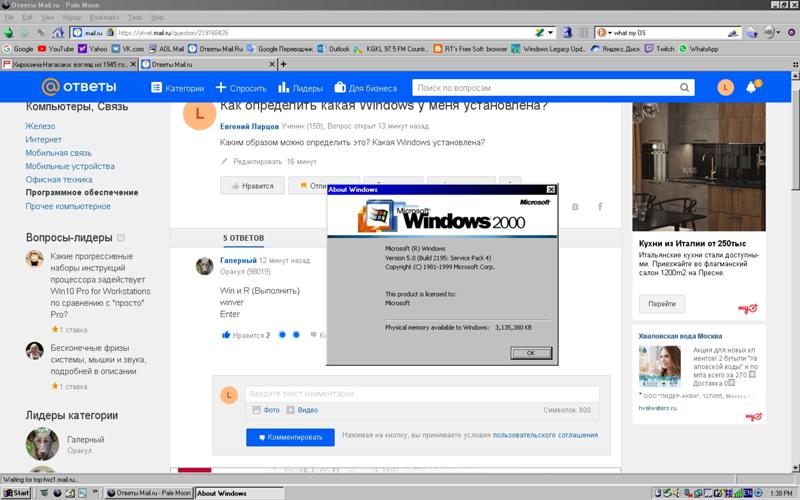Open the Прочее компьютерное link
800x500 pixels.
coord(68,206)
